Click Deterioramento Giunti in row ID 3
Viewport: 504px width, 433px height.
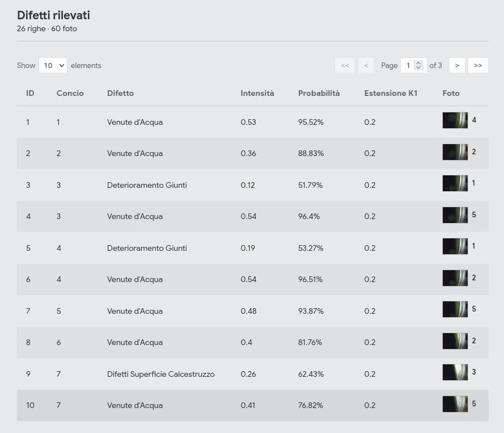click(147, 186)
